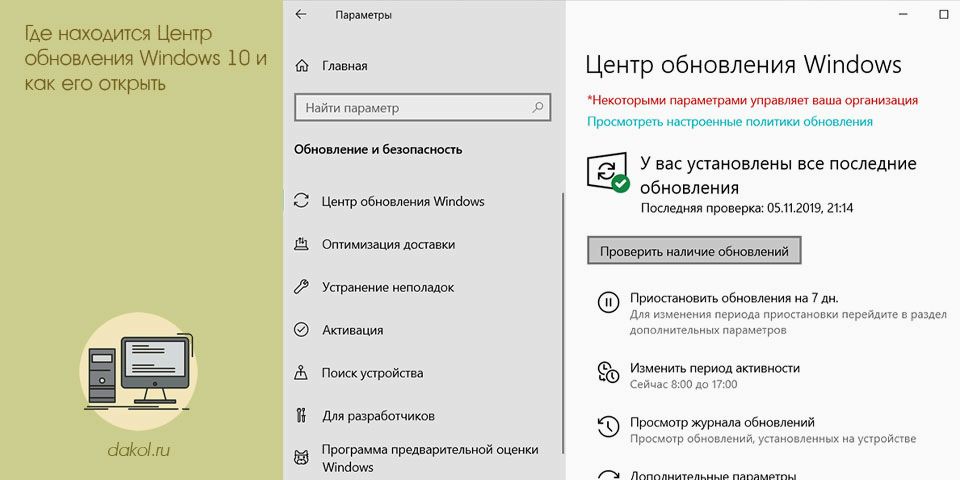
Task: Click the home icon beside Главная
Action: click(301, 66)
